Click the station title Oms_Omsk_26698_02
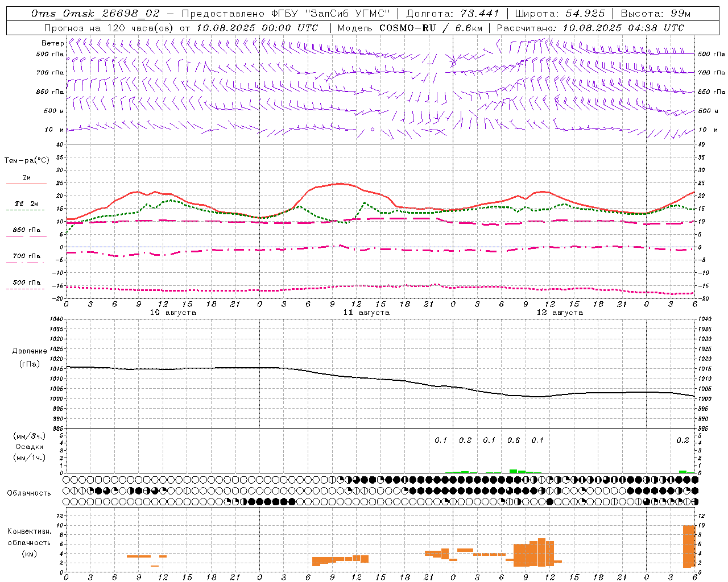 pyautogui.click(x=96, y=14)
